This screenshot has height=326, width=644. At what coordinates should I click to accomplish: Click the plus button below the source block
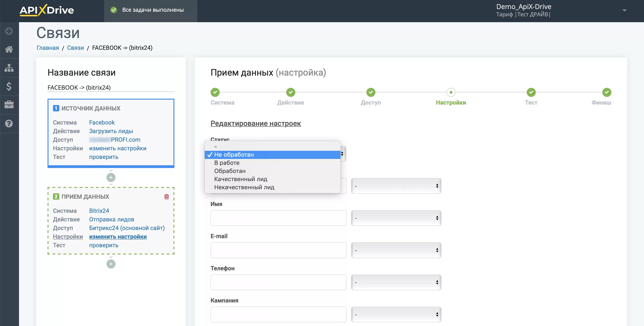coord(111,177)
